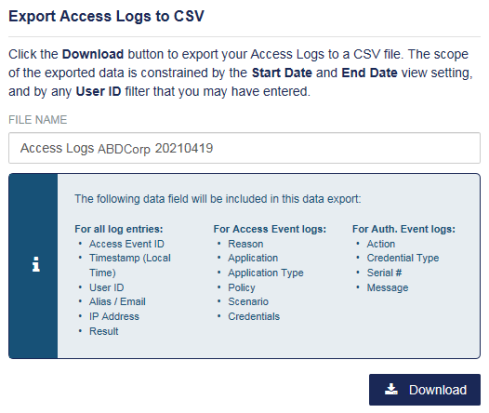Viewport: 489px width, 413px height.
Task: Click the 'Credentials' field entry
Action: 254,316
